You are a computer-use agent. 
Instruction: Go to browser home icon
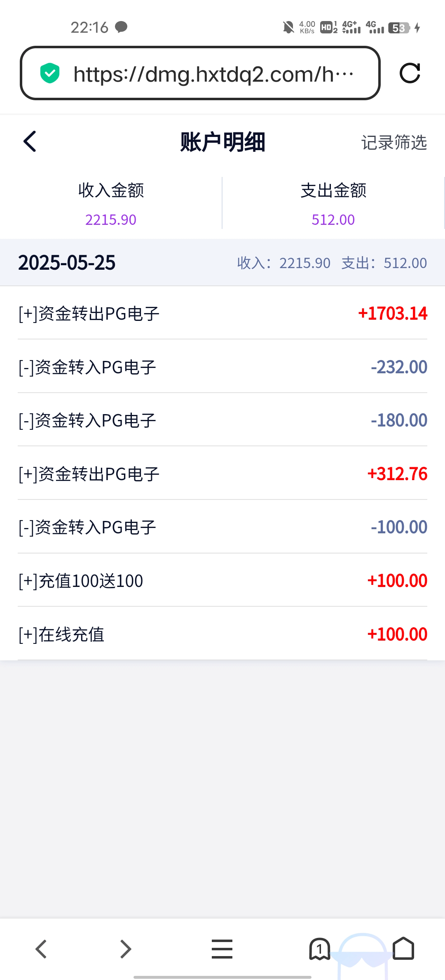(403, 949)
